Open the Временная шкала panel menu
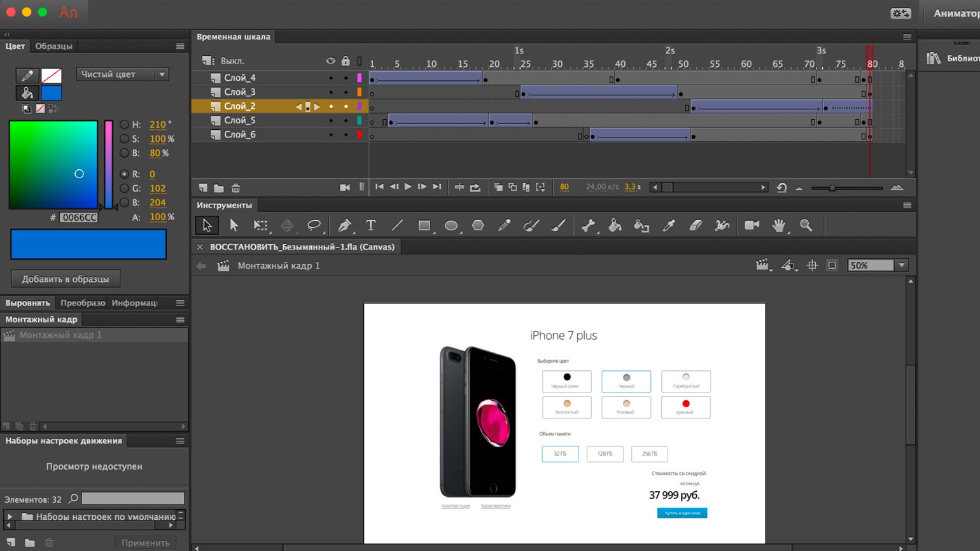The height and width of the screenshot is (551, 980). (907, 37)
